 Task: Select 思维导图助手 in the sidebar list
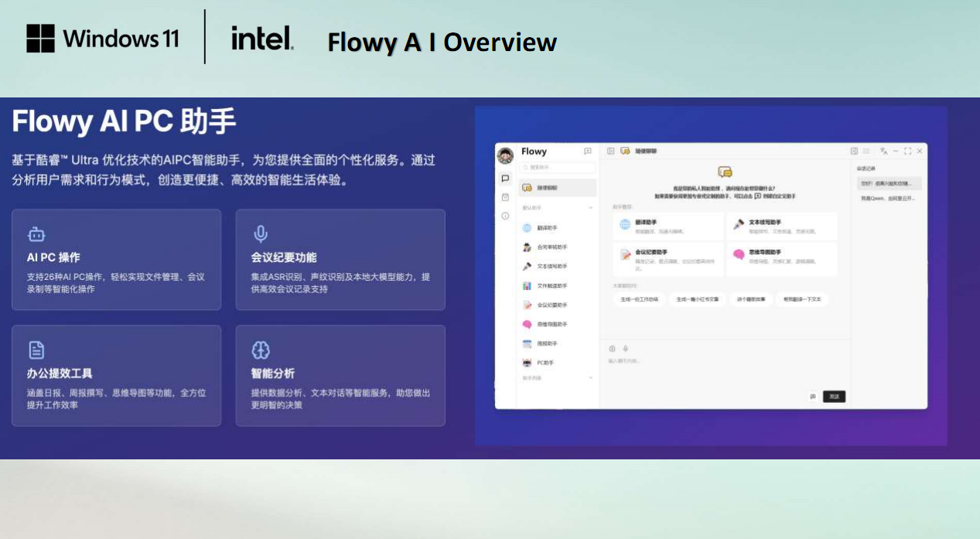[558, 324]
